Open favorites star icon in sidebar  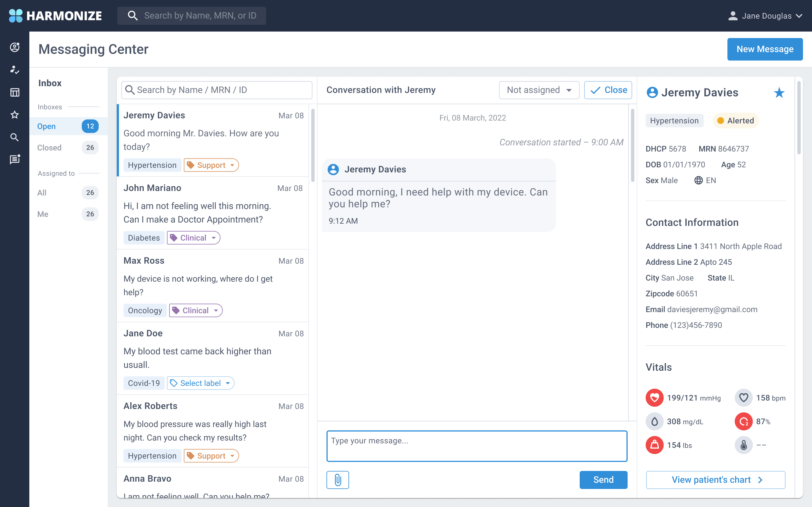point(14,115)
